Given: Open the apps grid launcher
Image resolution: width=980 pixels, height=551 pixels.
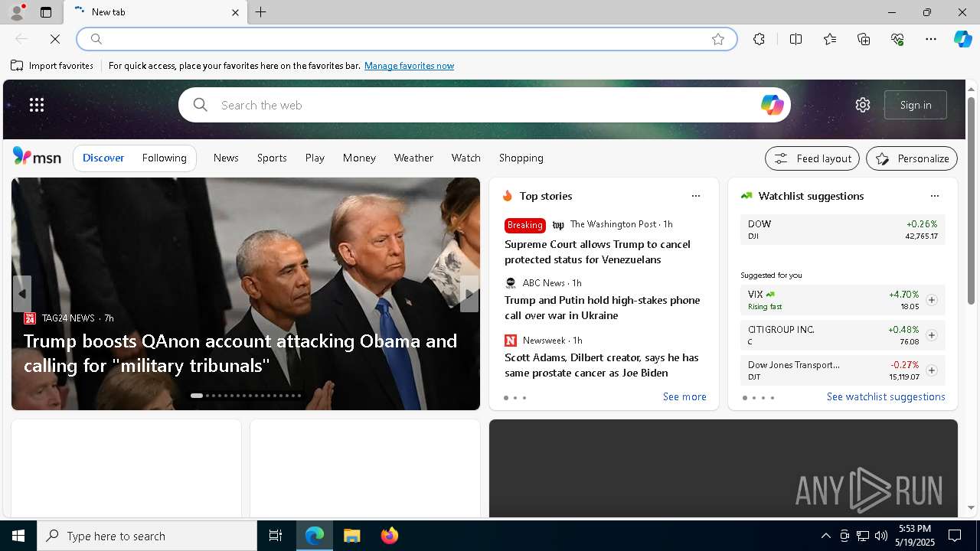Looking at the screenshot, I should click(x=37, y=105).
